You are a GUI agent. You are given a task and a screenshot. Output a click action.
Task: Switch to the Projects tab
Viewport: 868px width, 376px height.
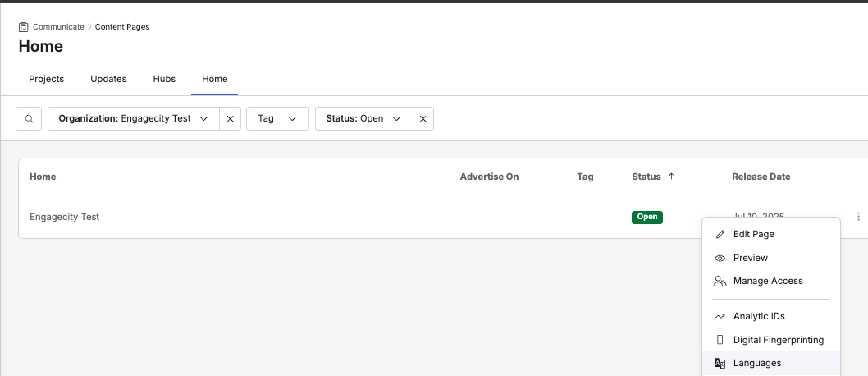(46, 79)
